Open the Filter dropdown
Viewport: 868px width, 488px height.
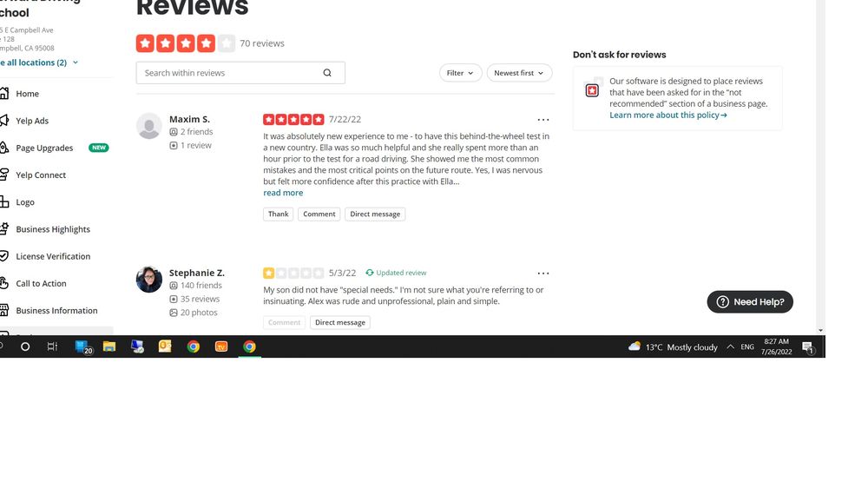[460, 73]
